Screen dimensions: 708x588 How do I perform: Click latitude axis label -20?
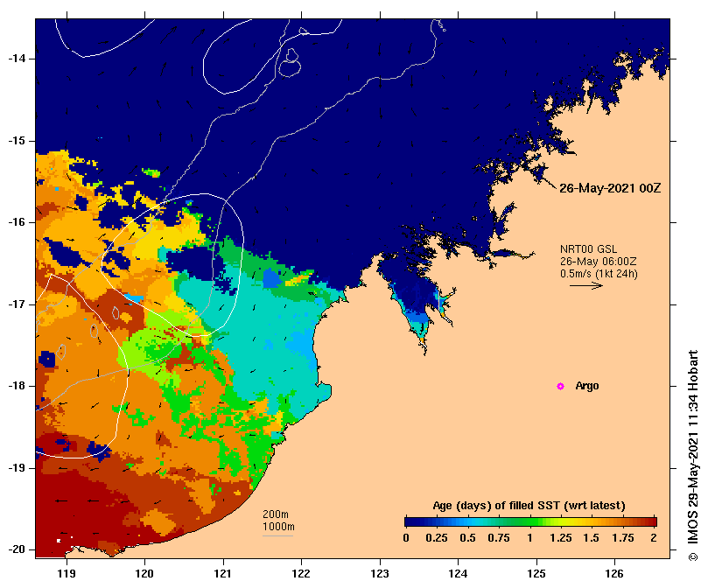click(x=17, y=550)
